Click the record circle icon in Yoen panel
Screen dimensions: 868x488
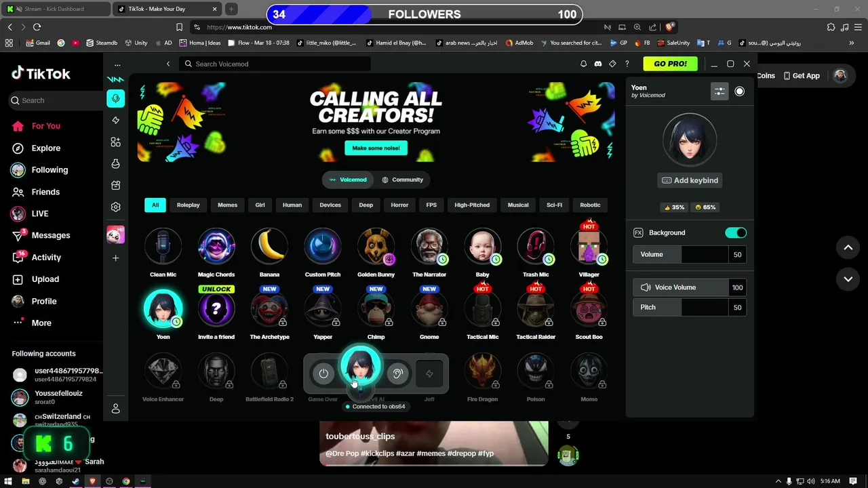tap(739, 91)
